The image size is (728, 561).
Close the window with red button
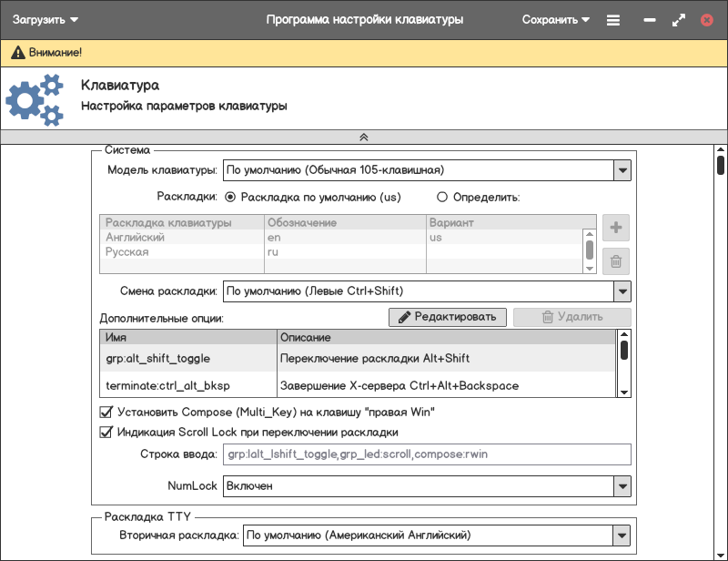(706, 20)
